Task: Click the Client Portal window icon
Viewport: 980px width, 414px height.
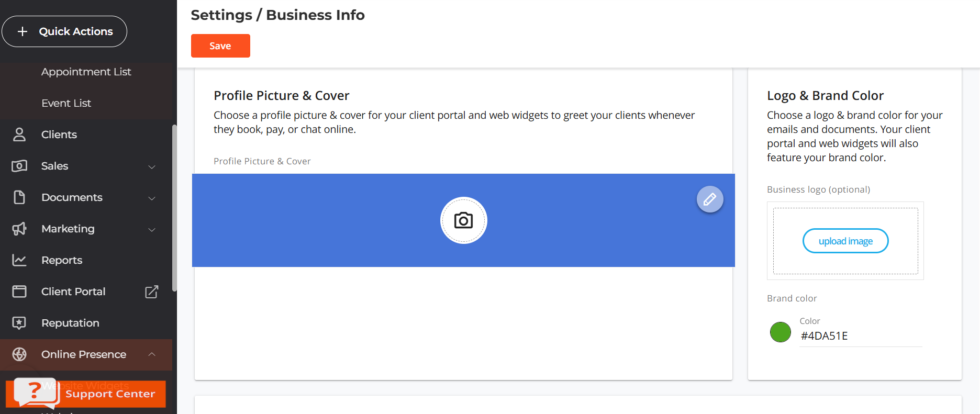Action: point(19,292)
